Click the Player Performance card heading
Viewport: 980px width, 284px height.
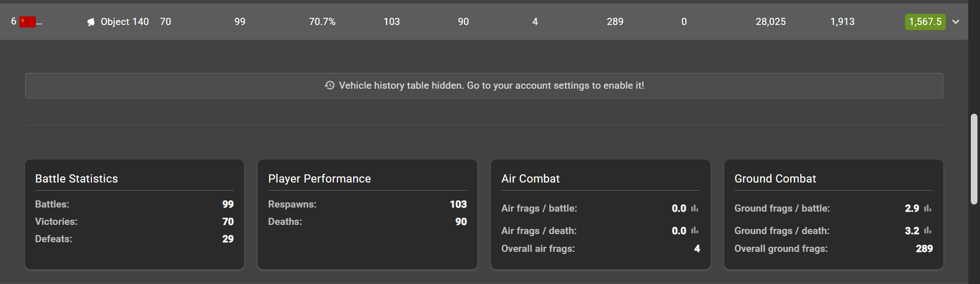click(320, 178)
